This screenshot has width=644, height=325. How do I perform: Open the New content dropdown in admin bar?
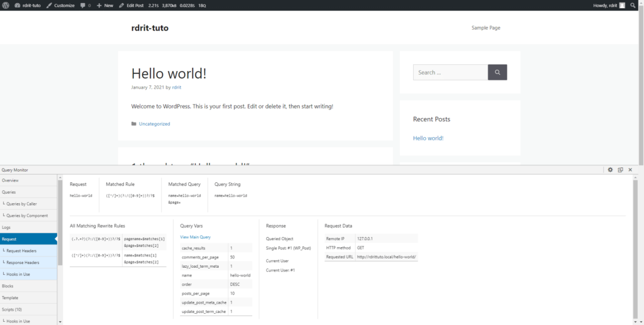tap(105, 5)
